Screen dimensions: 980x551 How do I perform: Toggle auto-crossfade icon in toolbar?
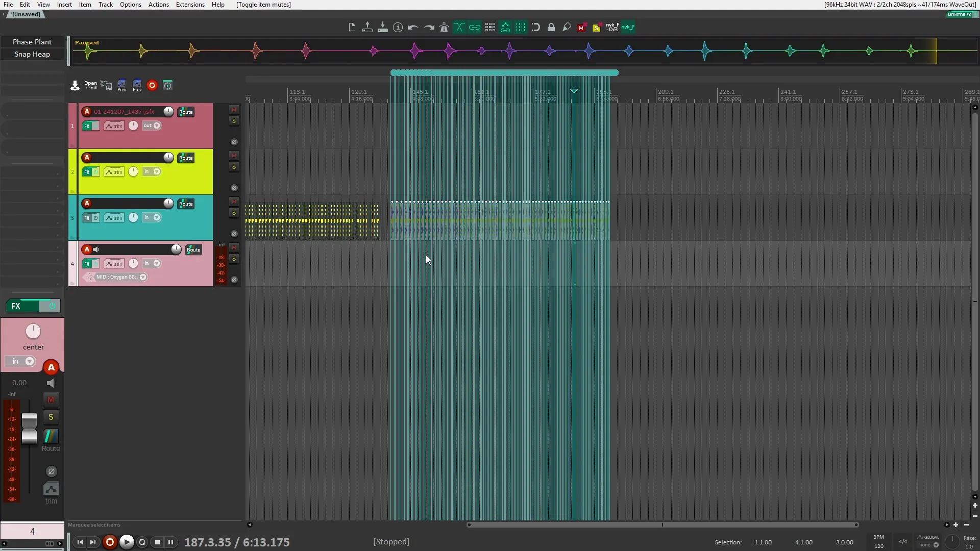click(459, 28)
